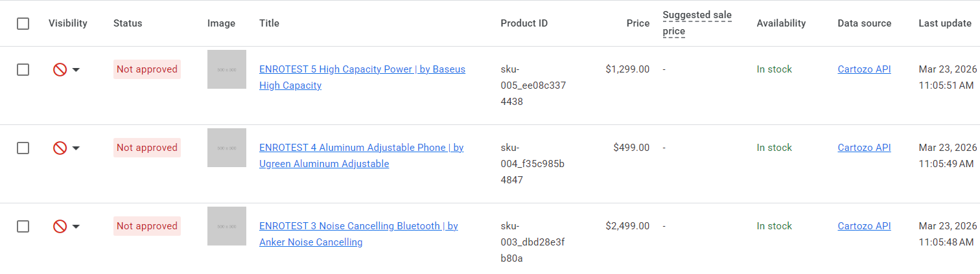Click the Suggested sale price column header
Image resolution: width=980 pixels, height=274 pixels.
pyautogui.click(x=697, y=23)
